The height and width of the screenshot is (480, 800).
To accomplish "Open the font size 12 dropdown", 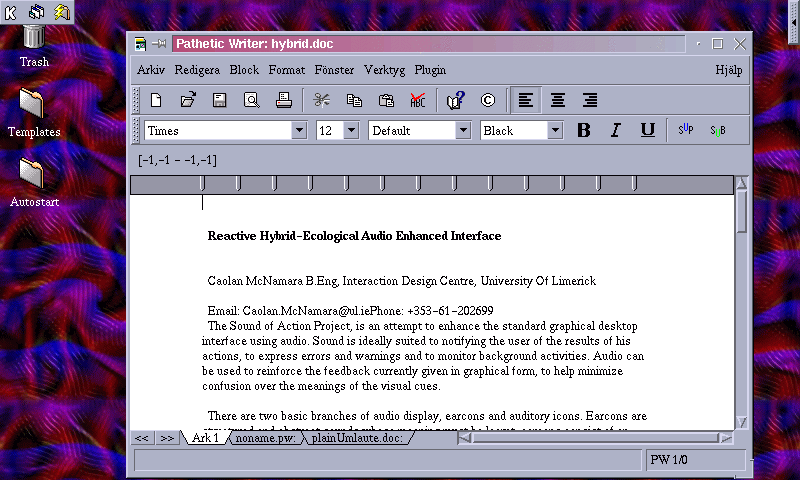I will pyautogui.click(x=351, y=131).
